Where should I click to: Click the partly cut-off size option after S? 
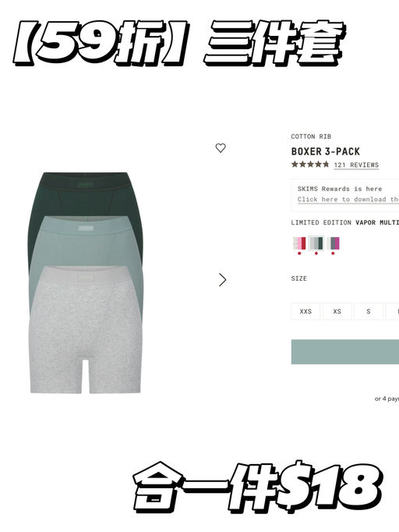coord(393,311)
